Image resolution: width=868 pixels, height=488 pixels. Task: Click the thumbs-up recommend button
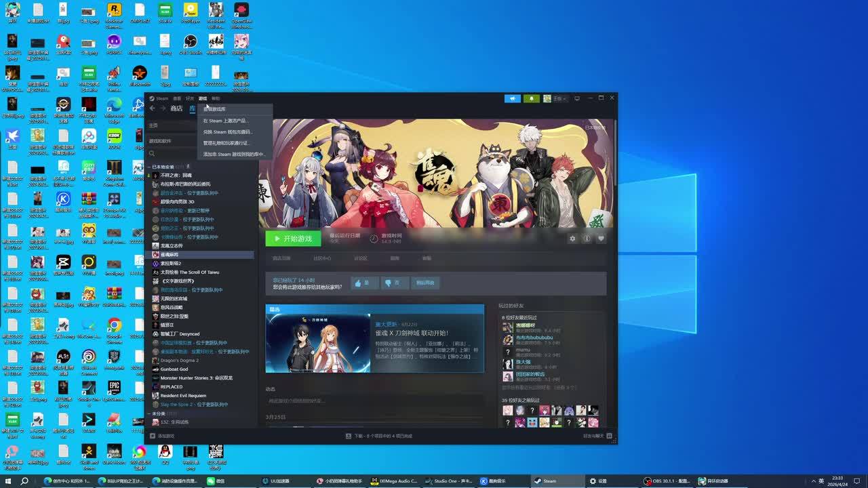pyautogui.click(x=364, y=283)
